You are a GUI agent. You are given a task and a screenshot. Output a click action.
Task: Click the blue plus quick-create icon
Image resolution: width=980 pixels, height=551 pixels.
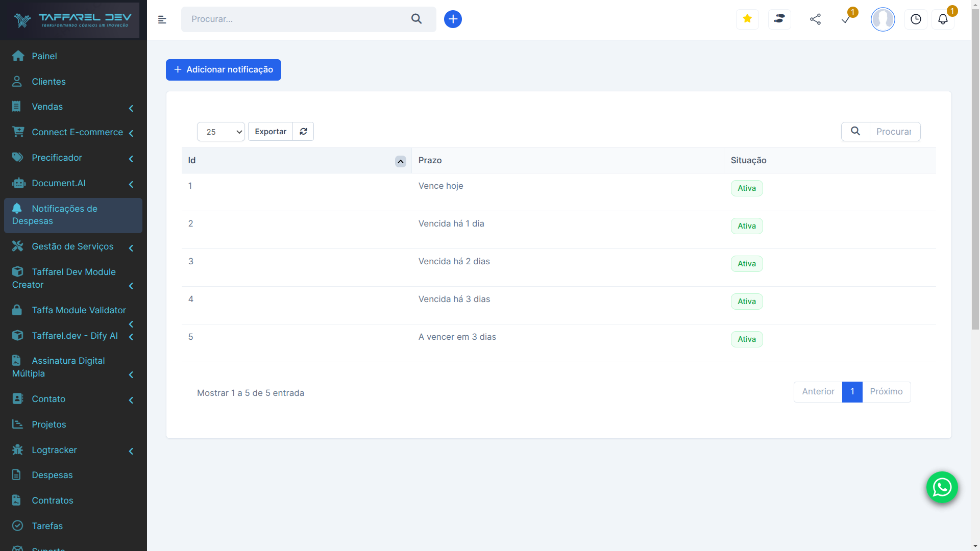click(453, 19)
